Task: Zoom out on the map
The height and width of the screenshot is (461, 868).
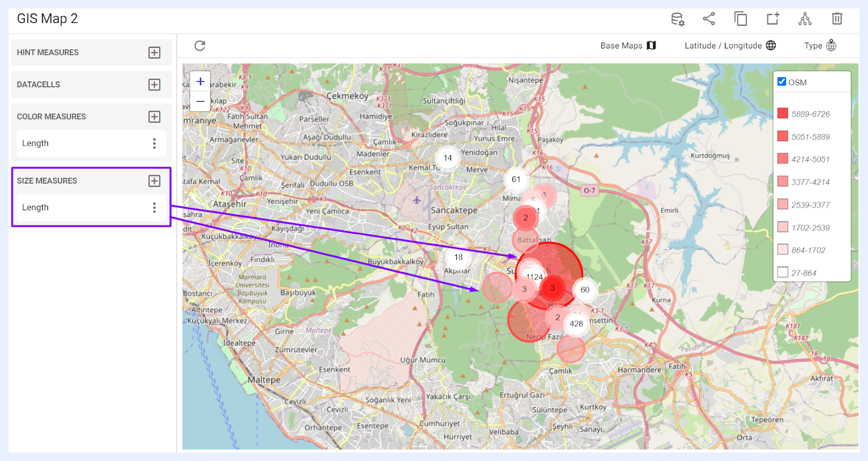Action: coord(201,101)
